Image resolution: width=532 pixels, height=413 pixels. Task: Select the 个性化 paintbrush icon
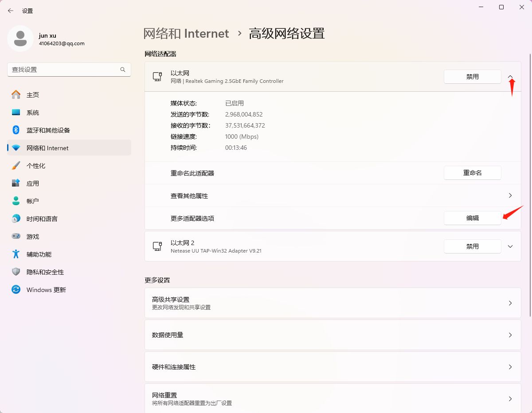[x=16, y=166]
